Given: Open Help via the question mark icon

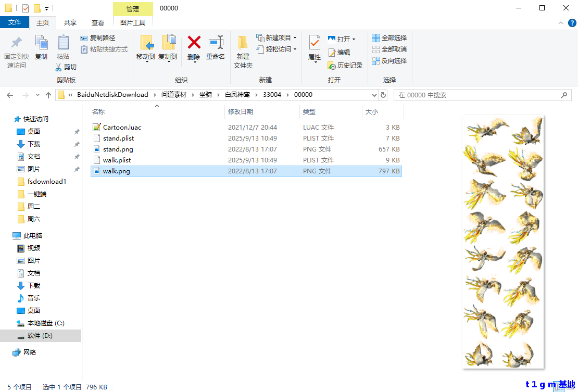Looking at the screenshot, I should pyautogui.click(x=572, y=22).
